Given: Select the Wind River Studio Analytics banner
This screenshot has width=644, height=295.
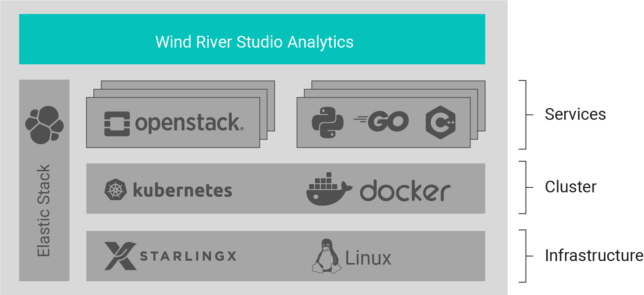Looking at the screenshot, I should (x=252, y=39).
